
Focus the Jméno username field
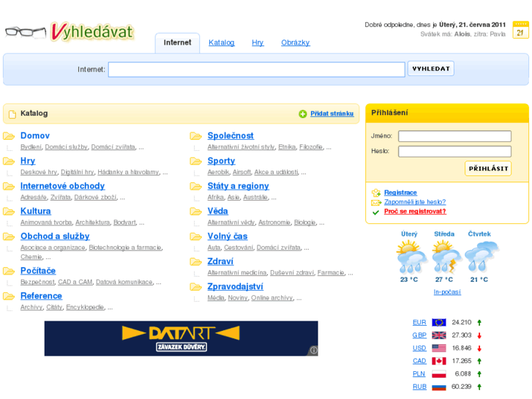pyautogui.click(x=454, y=136)
